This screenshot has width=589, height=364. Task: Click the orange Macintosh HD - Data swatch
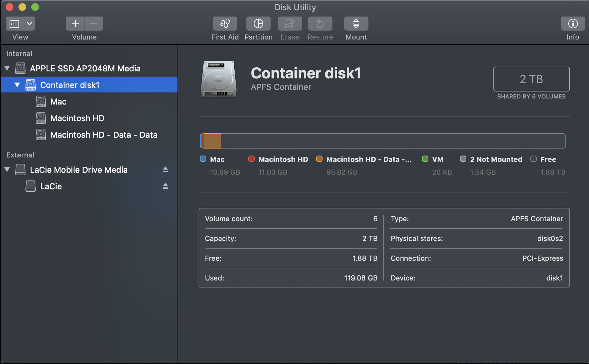pyautogui.click(x=319, y=159)
